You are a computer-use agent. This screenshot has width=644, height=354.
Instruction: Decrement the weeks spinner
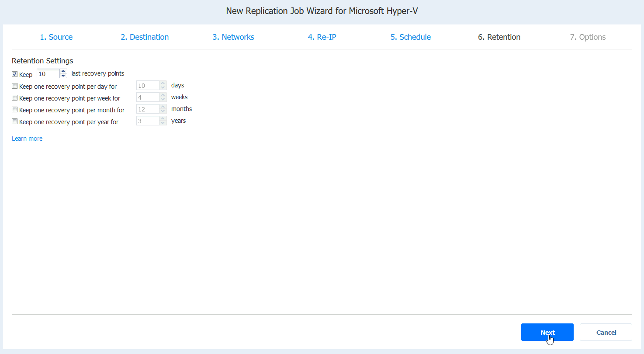click(x=163, y=100)
